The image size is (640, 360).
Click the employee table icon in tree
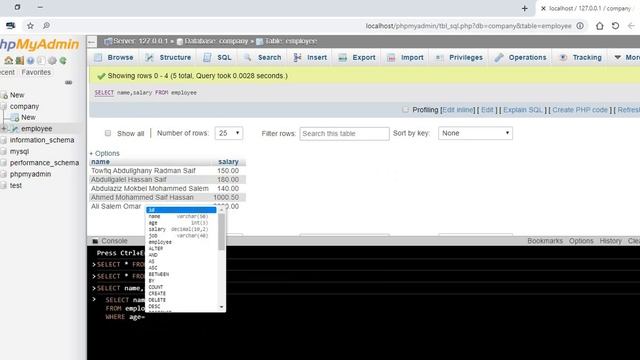(x=15, y=129)
